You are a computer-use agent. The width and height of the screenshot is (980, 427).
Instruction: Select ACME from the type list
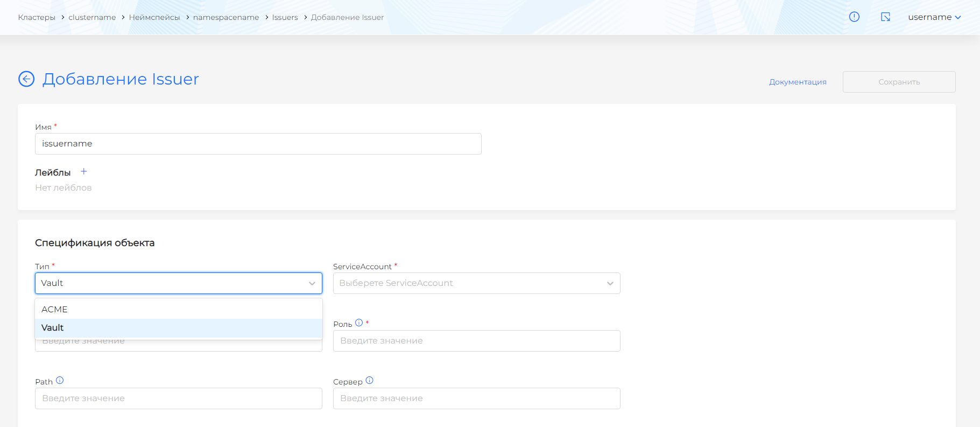(x=54, y=310)
